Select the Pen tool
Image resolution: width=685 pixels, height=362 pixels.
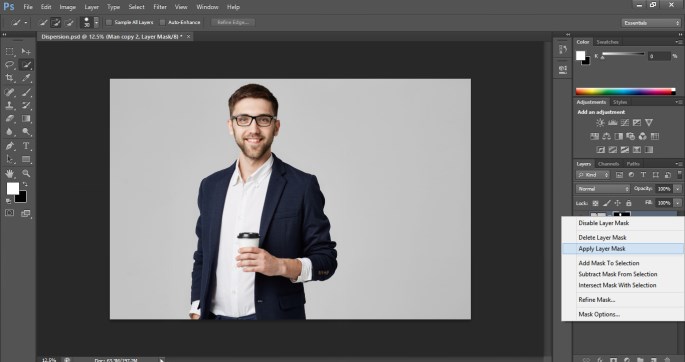pyautogui.click(x=9, y=146)
